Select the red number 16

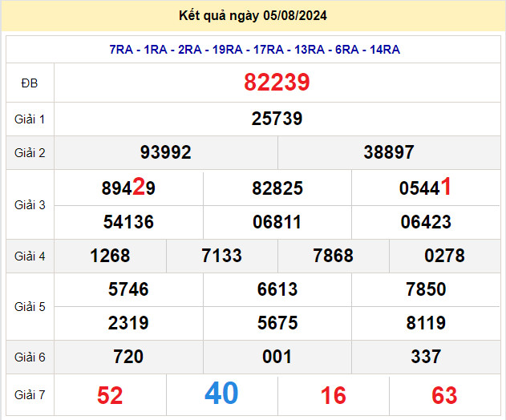pyautogui.click(x=333, y=395)
